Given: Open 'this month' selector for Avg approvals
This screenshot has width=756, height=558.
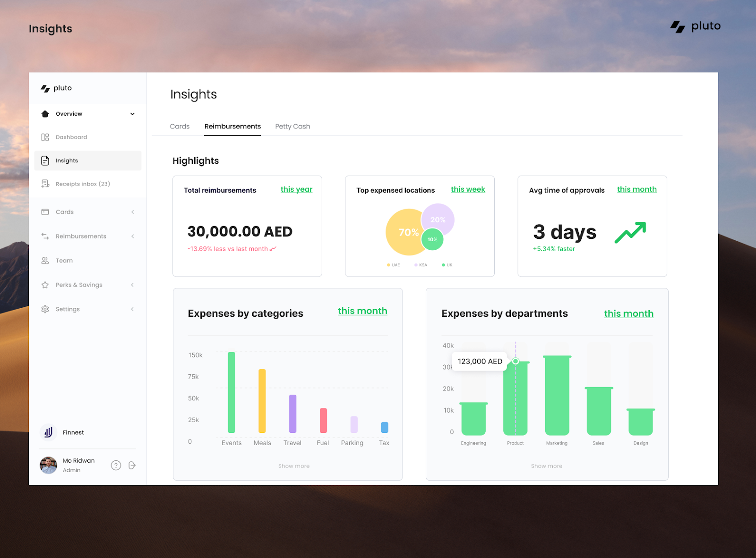Looking at the screenshot, I should (x=636, y=189).
